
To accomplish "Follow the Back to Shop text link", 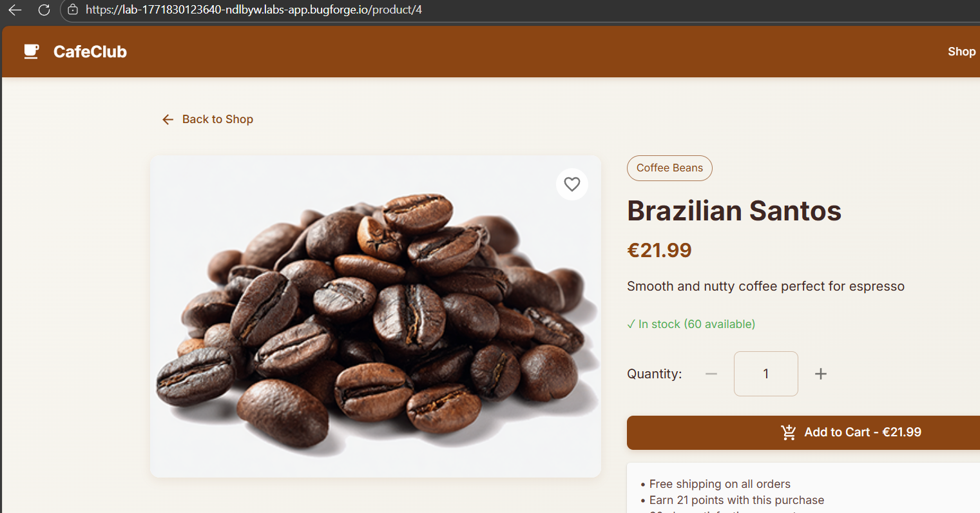I will [x=218, y=119].
